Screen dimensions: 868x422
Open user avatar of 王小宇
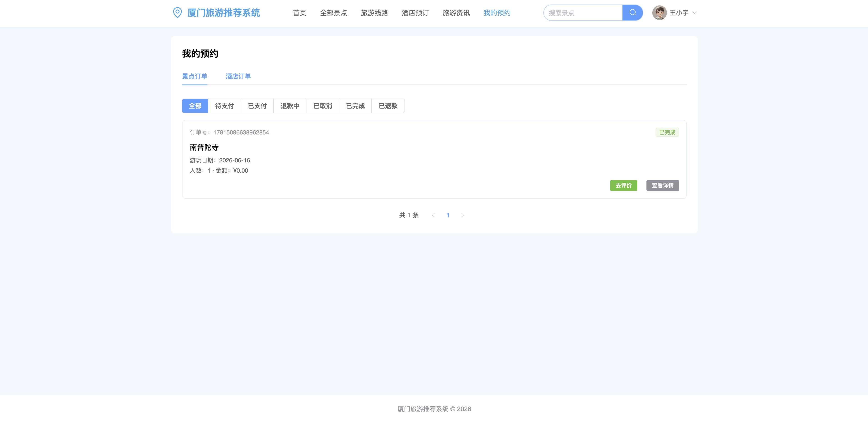pyautogui.click(x=659, y=13)
